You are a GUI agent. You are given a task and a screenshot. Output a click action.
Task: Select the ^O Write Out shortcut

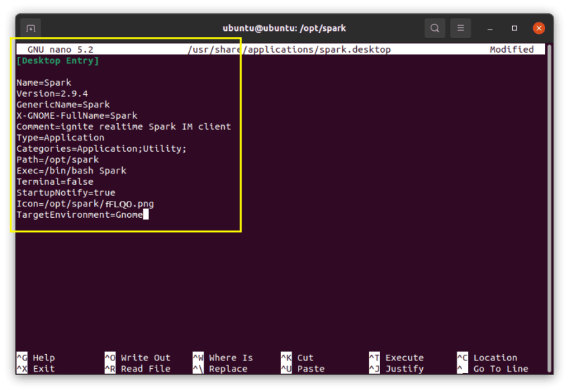click(138, 358)
